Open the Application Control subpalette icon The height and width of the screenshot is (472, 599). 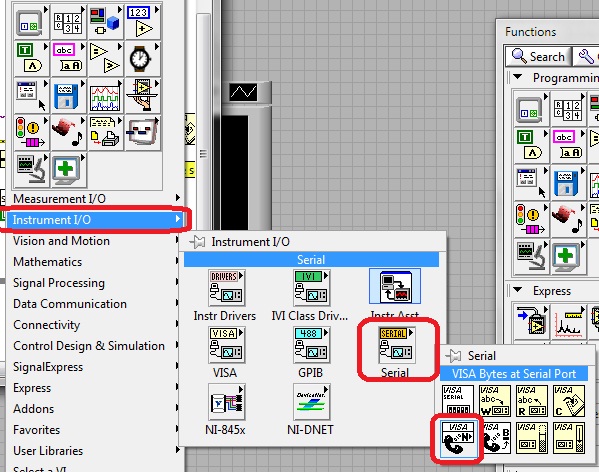[142, 95]
